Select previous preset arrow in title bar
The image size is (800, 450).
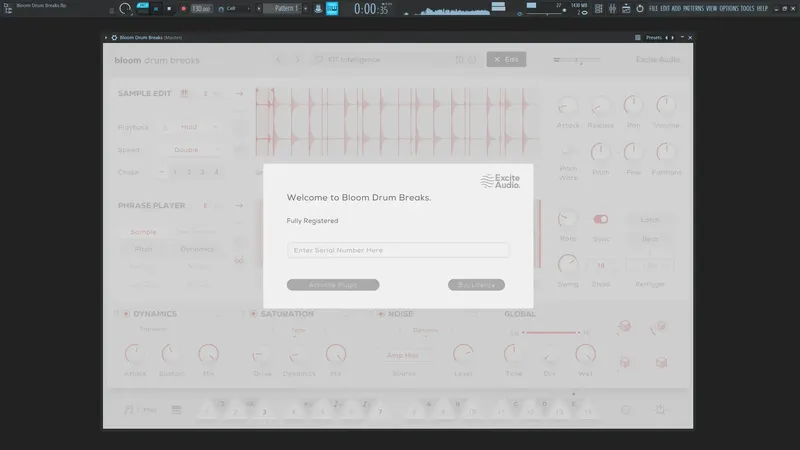point(666,38)
